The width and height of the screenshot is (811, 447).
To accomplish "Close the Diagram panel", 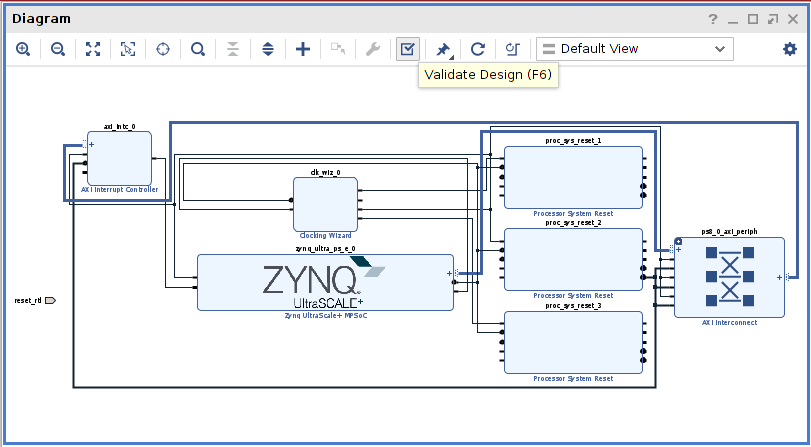I will coord(793,19).
